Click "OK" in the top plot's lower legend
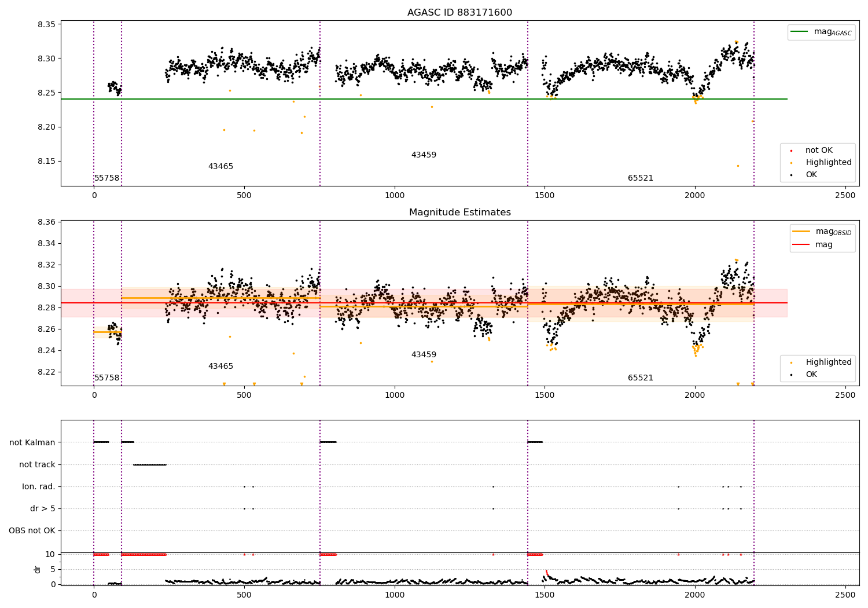The width and height of the screenshot is (868, 608). click(805, 175)
